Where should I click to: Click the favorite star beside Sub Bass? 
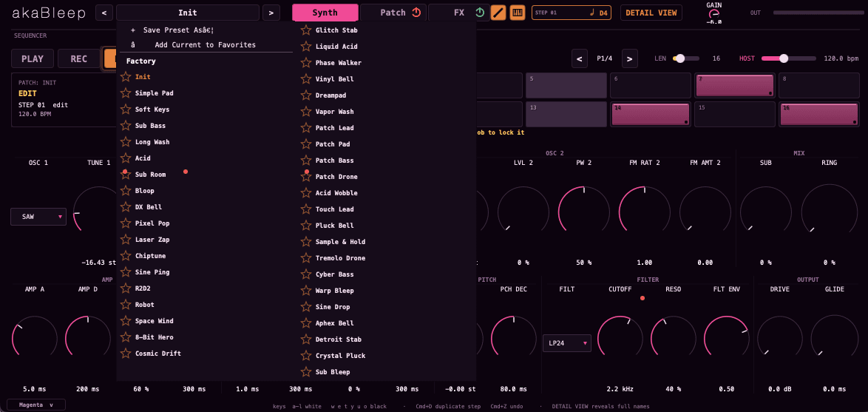point(126,126)
